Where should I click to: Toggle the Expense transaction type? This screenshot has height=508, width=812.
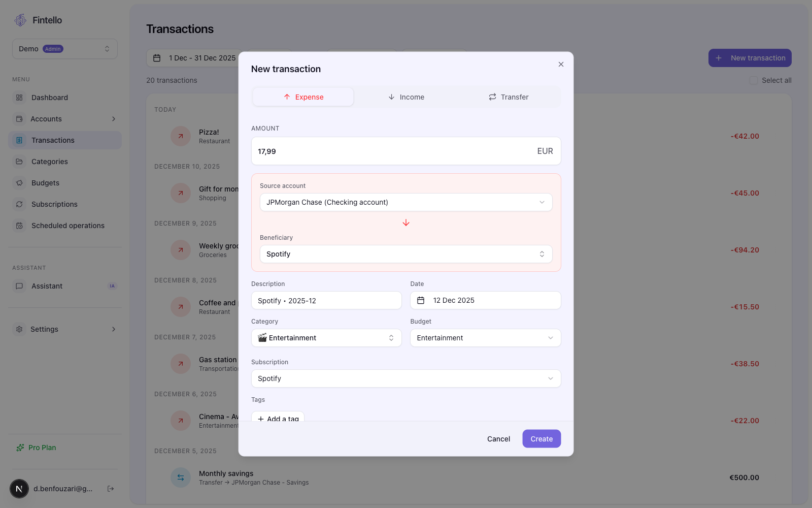click(302, 97)
